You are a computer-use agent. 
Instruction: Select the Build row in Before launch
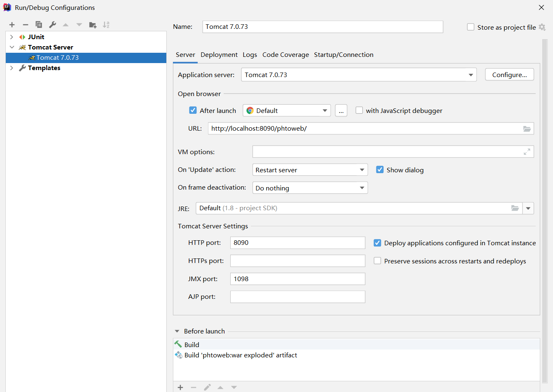point(356,344)
